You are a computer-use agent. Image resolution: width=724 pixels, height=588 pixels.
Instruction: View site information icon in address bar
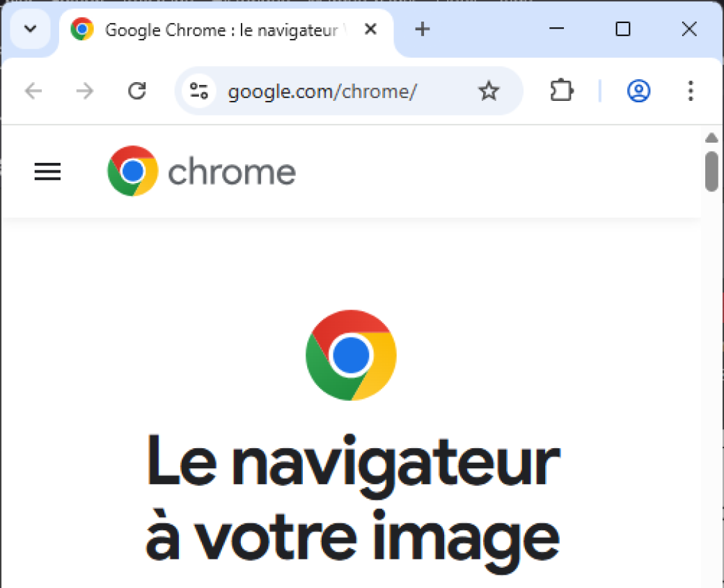(x=199, y=91)
